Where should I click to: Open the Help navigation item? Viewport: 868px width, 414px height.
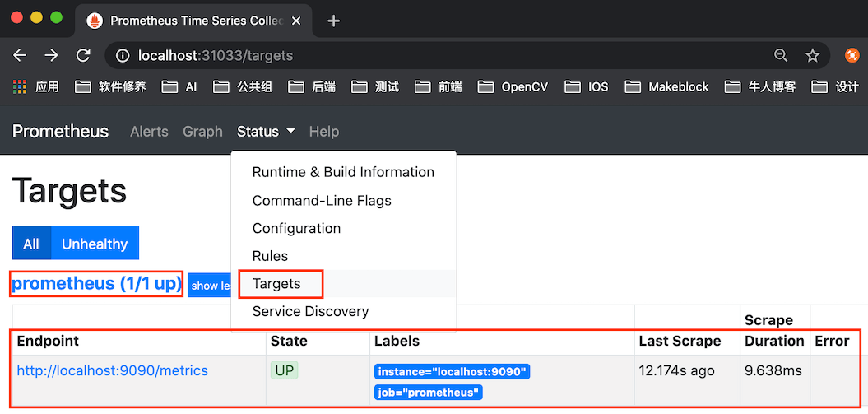click(x=324, y=132)
